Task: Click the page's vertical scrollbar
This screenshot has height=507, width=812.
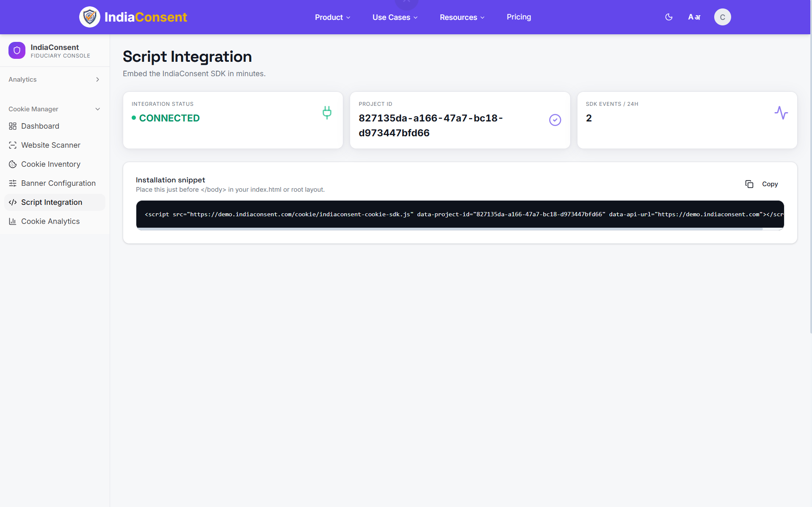Action: 810,167
